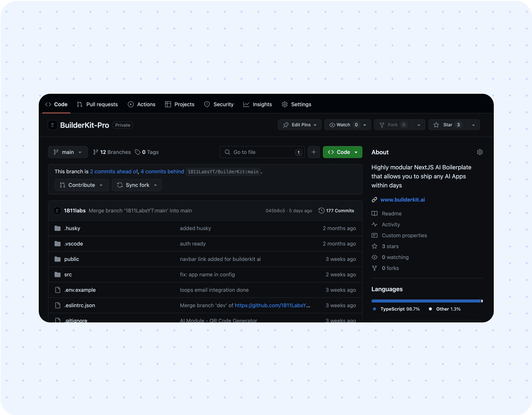Open Custom properties link
Image resolution: width=532 pixels, height=415 pixels.
point(404,235)
